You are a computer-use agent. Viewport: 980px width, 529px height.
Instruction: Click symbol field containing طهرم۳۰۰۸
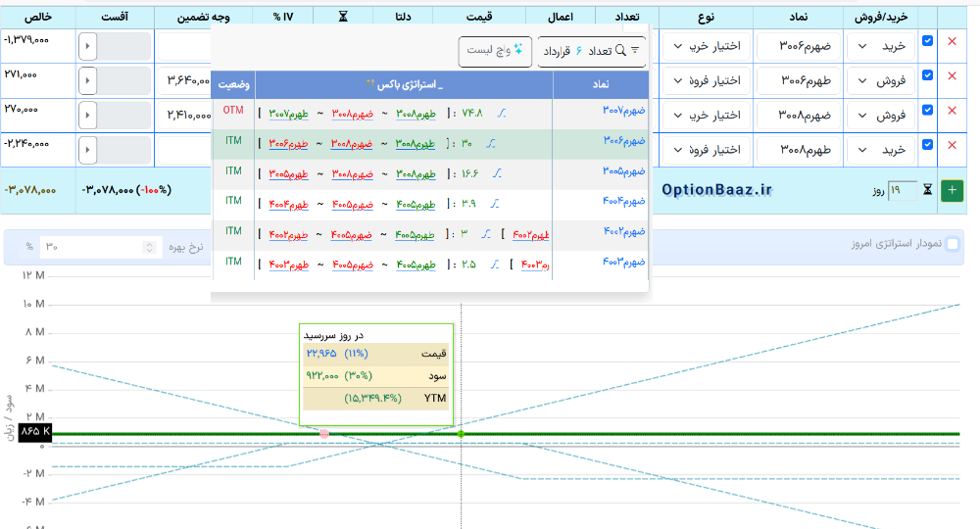click(x=798, y=150)
